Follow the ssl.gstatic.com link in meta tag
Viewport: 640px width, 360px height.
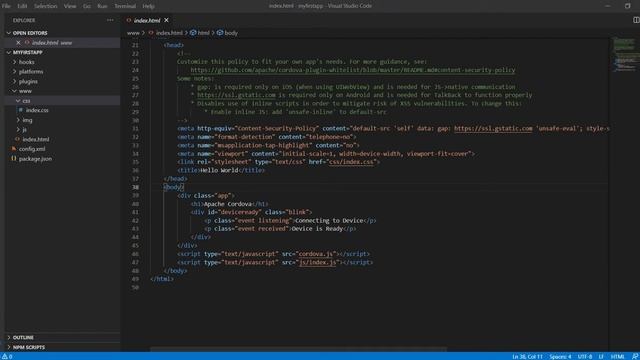[493, 129]
